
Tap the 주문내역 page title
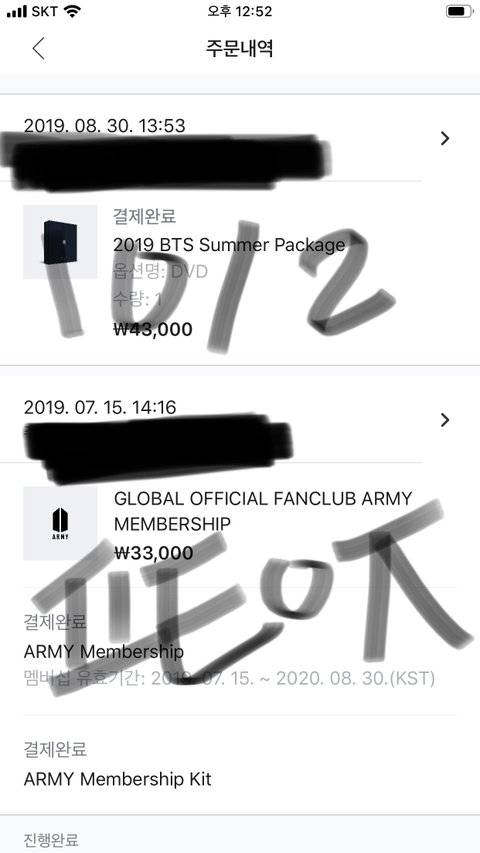pyautogui.click(x=239, y=48)
